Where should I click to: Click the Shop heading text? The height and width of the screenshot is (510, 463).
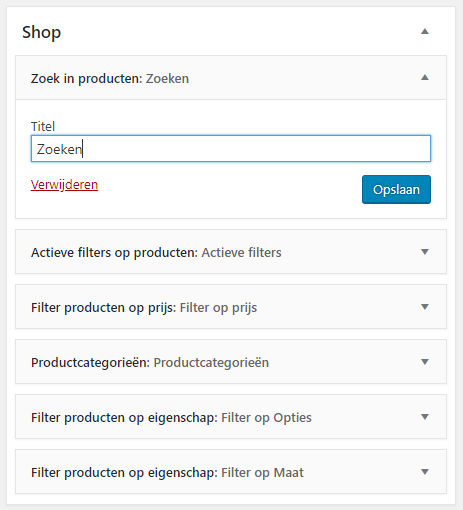click(41, 32)
